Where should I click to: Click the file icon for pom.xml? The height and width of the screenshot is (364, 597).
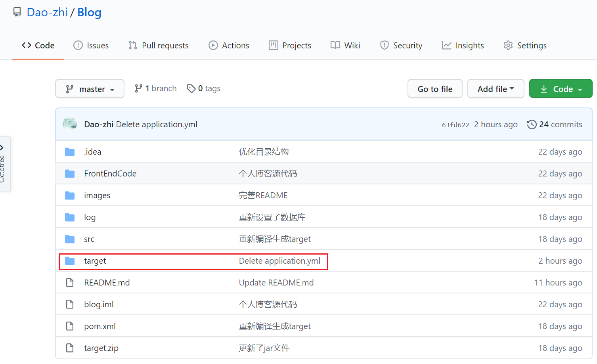tap(70, 326)
